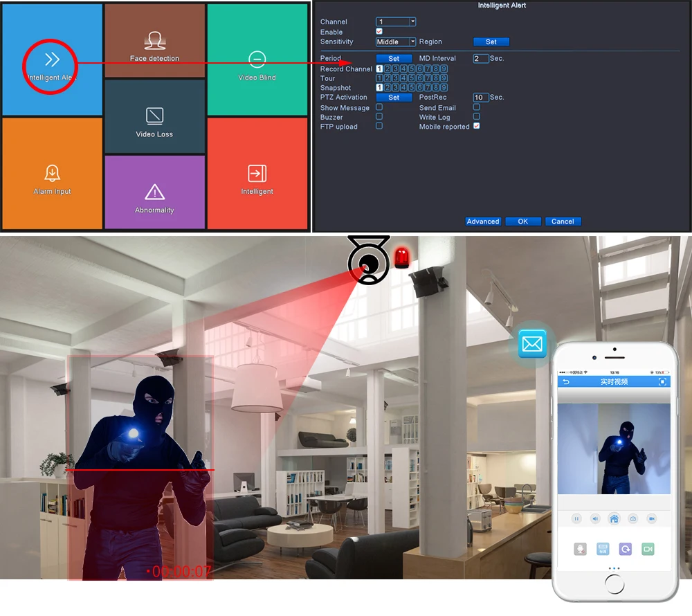Image resolution: width=692 pixels, height=616 pixels.
Task: Tap the home icon on phone controls
Action: pyautogui.click(x=614, y=518)
